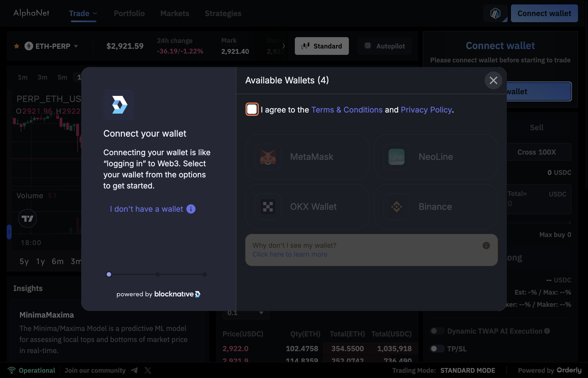Screen dimensions: 588x378
Task: Turn on the TP/SL toggle
Action: [437, 349]
